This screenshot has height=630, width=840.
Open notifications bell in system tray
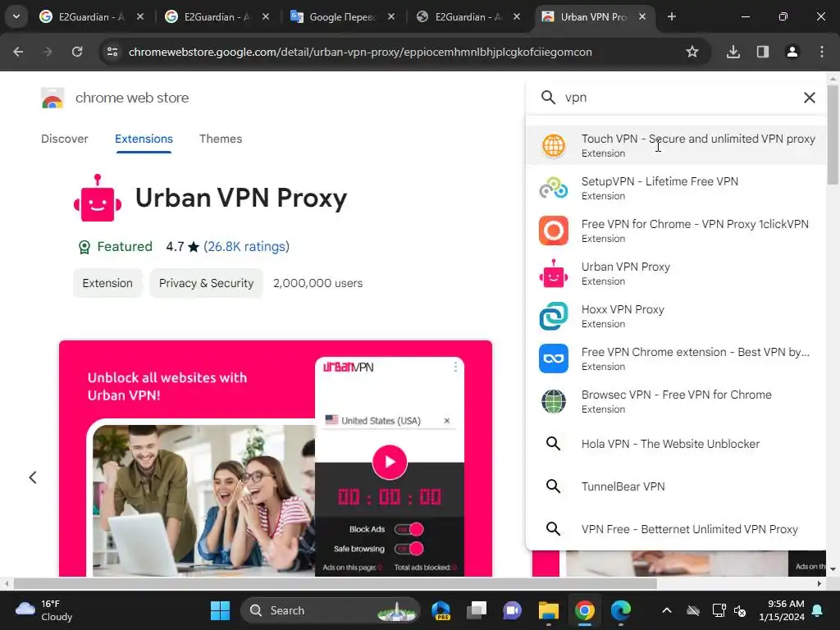pos(818,610)
